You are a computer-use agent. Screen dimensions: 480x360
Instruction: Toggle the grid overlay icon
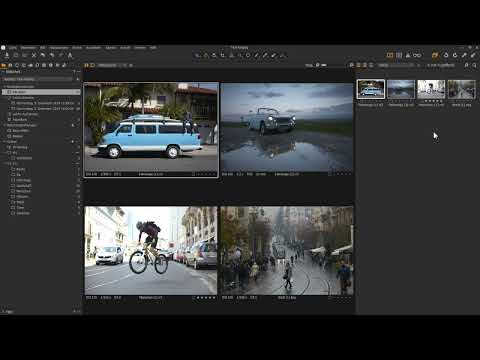click(x=399, y=55)
